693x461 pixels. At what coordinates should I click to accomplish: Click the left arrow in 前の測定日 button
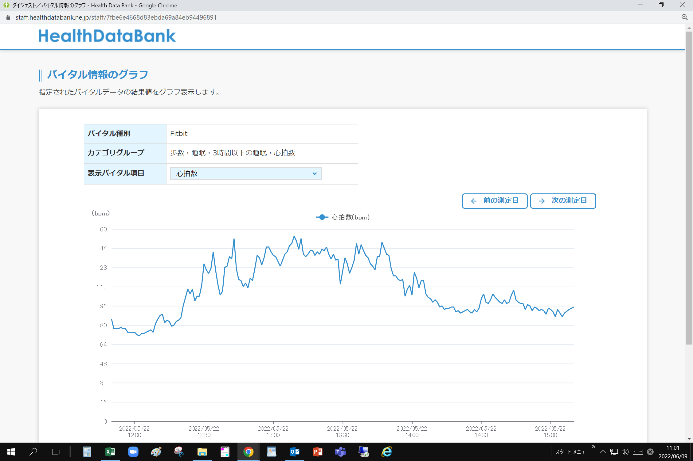(x=473, y=201)
